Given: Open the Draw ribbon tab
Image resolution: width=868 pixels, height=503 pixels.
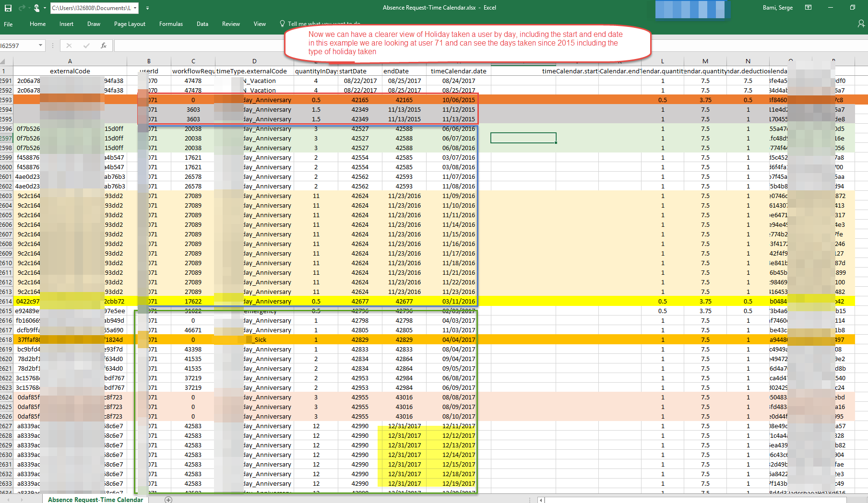Looking at the screenshot, I should tap(94, 24).
